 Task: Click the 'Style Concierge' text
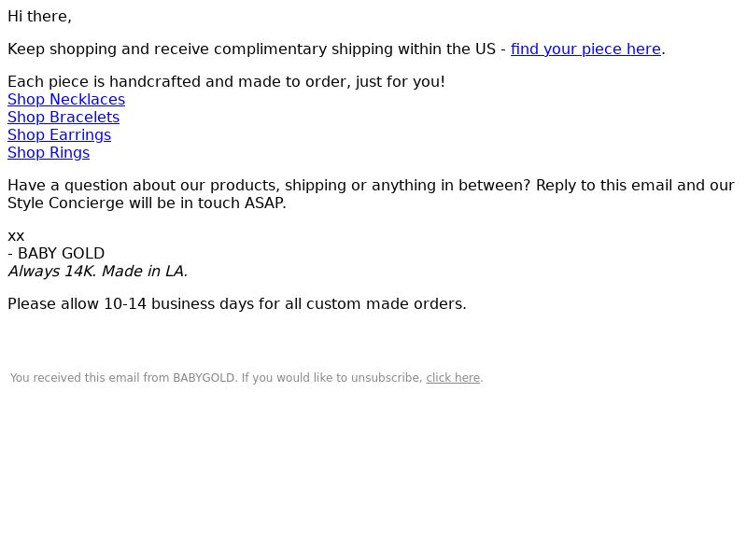tap(66, 203)
